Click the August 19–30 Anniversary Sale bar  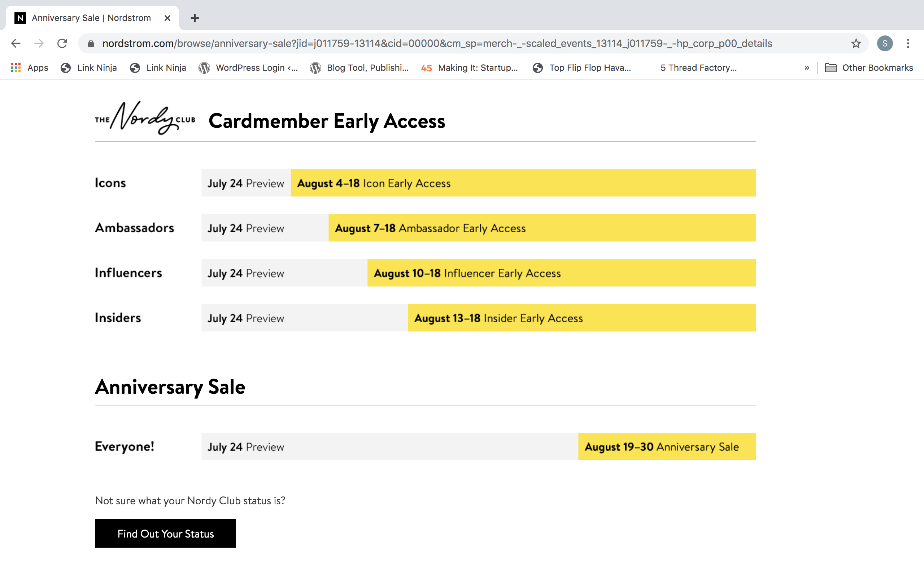[x=667, y=447]
